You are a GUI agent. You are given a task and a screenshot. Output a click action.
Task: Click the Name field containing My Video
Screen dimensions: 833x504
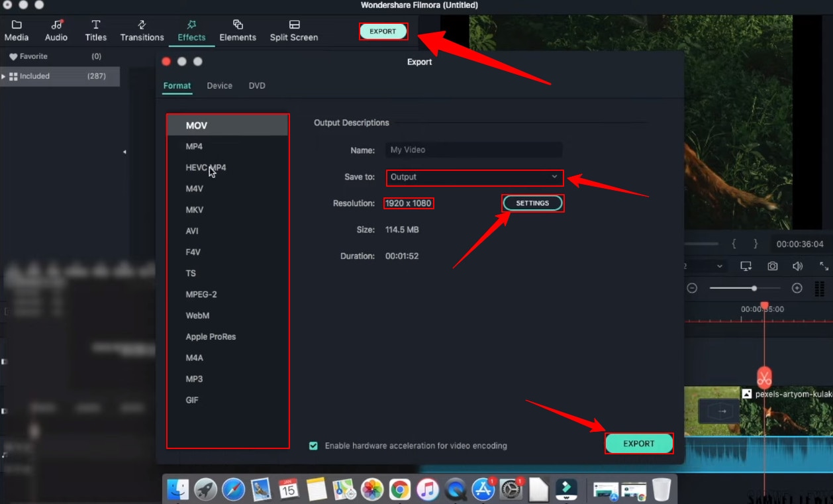point(474,150)
